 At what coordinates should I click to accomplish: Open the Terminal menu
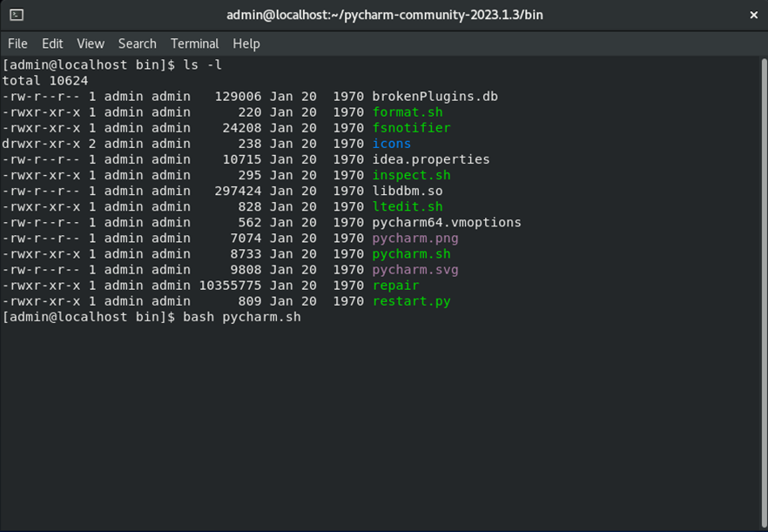(194, 44)
